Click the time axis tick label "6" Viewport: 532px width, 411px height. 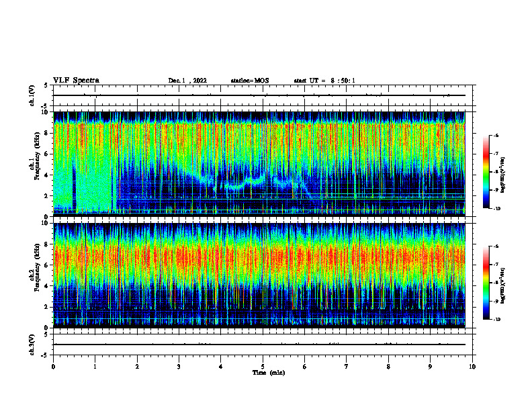304,367
